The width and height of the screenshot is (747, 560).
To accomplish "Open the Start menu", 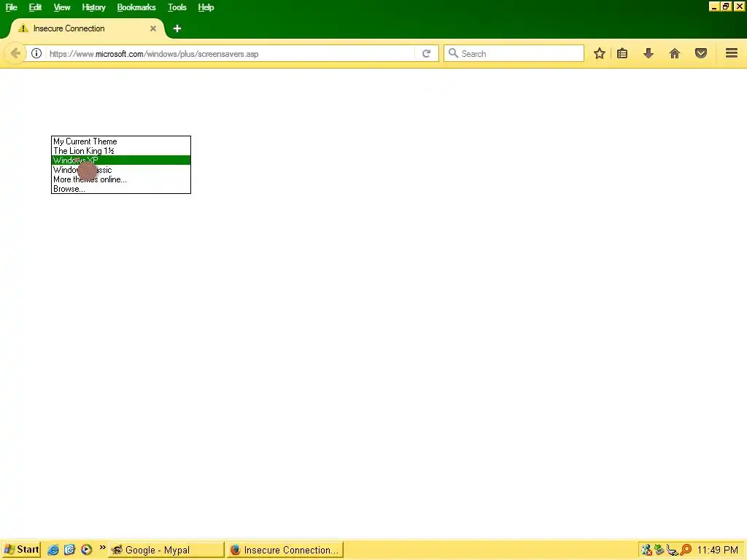I will pos(21,550).
